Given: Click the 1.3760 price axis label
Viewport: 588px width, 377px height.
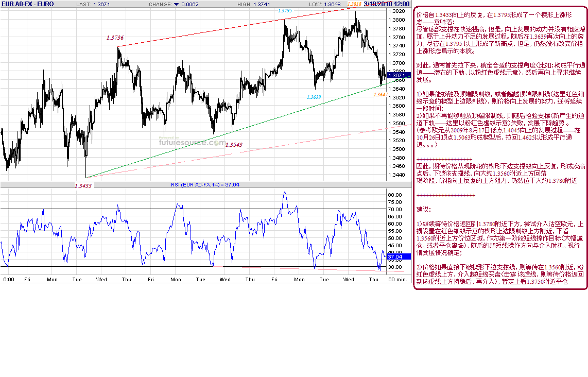Looking at the screenshot, I should pyautogui.click(x=397, y=38).
